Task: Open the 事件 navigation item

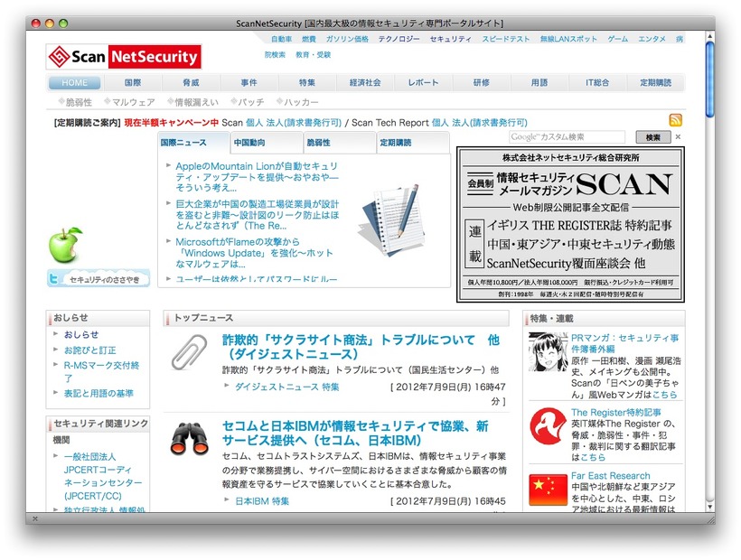Action: click(249, 82)
